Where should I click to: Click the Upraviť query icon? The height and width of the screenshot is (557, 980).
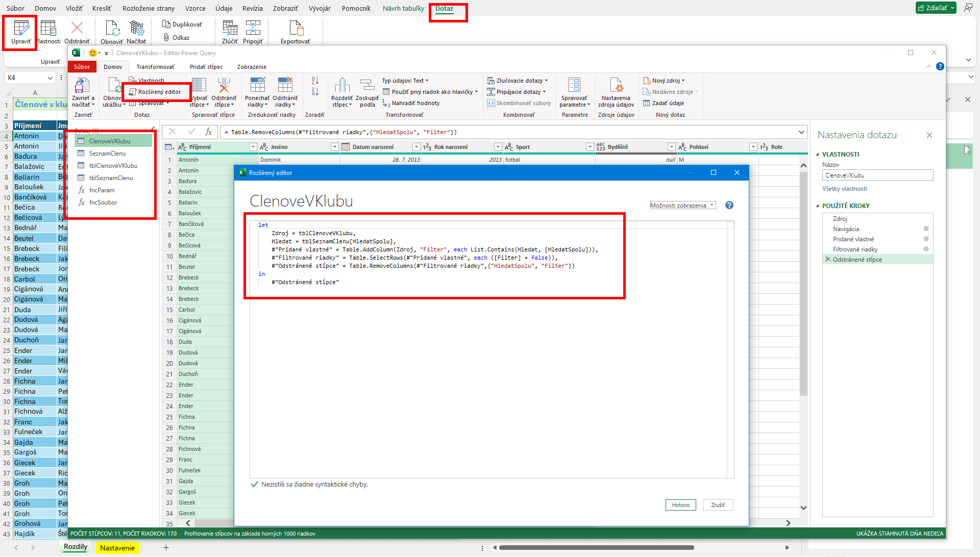tap(21, 29)
